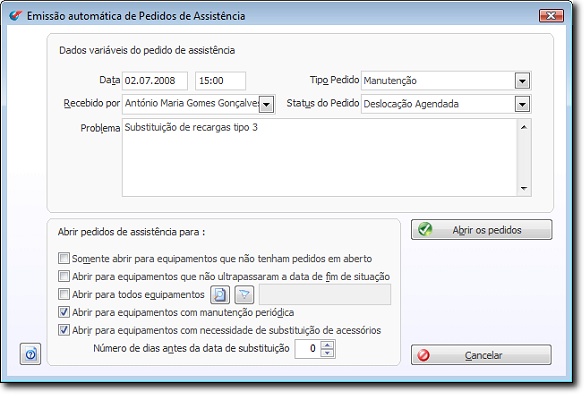Expand the Tipo Pedido dropdown
This screenshot has width=584, height=400.
tap(522, 81)
